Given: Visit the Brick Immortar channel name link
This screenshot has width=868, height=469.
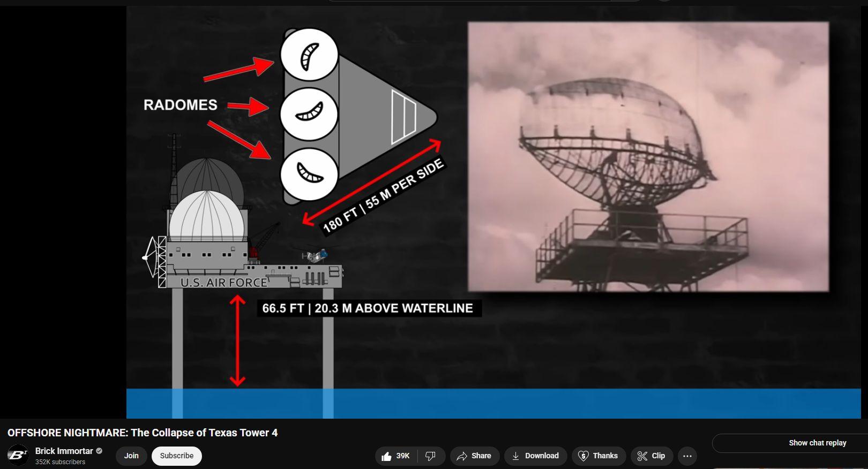Looking at the screenshot, I should tap(64, 451).
